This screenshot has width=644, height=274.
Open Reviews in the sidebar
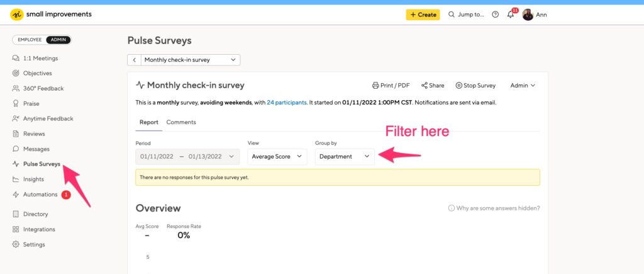(34, 134)
